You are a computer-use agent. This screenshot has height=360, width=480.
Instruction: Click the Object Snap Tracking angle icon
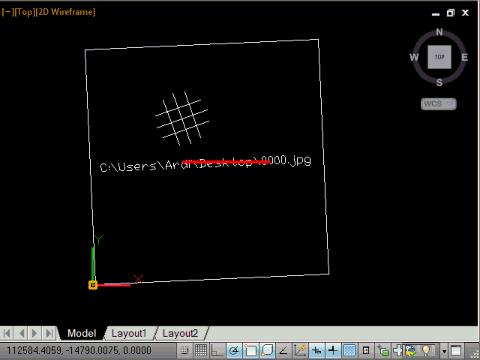[x=283, y=350]
